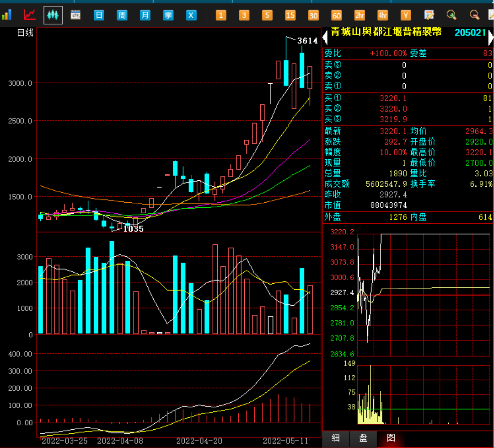
Task: Click the 市值 value 88043974
Action: (x=388, y=205)
